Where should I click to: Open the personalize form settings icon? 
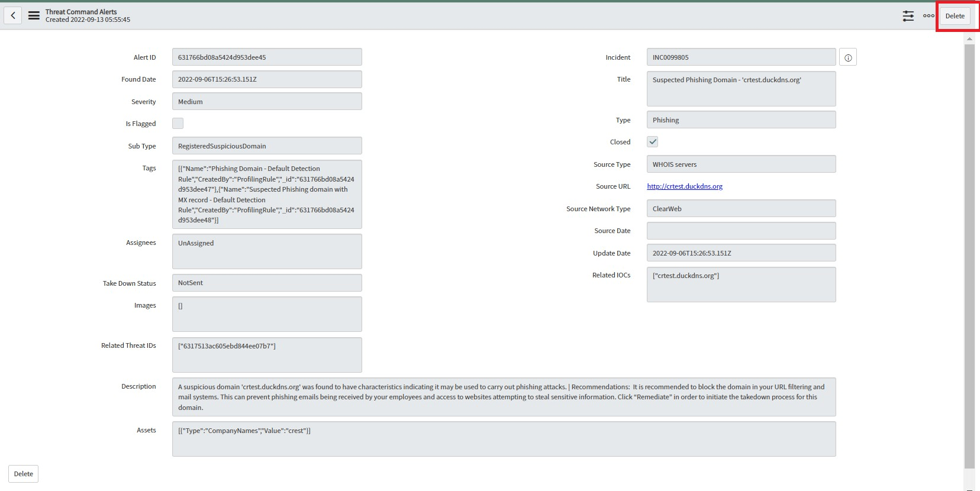pyautogui.click(x=908, y=16)
